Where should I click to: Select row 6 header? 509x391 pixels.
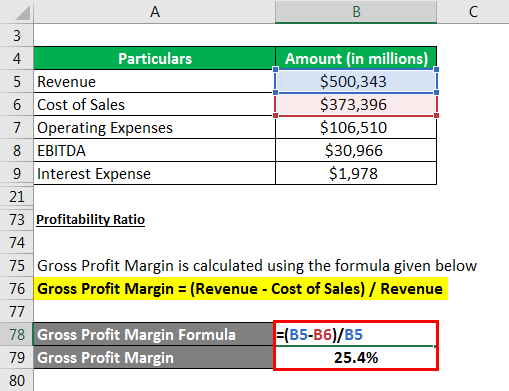(17, 104)
